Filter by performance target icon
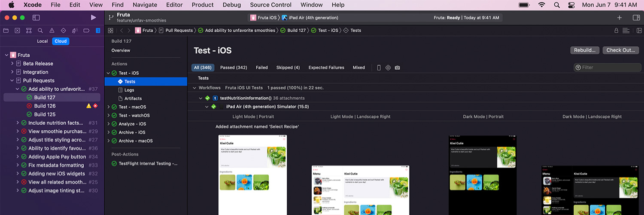This screenshot has width=644, height=215. point(388,68)
